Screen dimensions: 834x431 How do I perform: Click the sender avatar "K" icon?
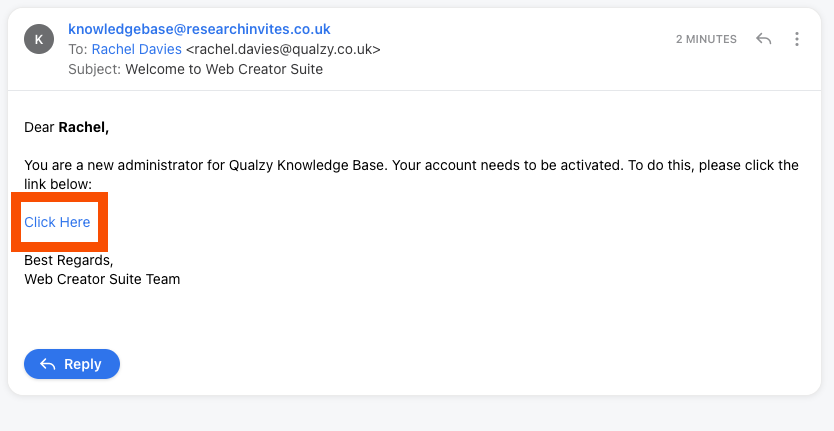39,39
